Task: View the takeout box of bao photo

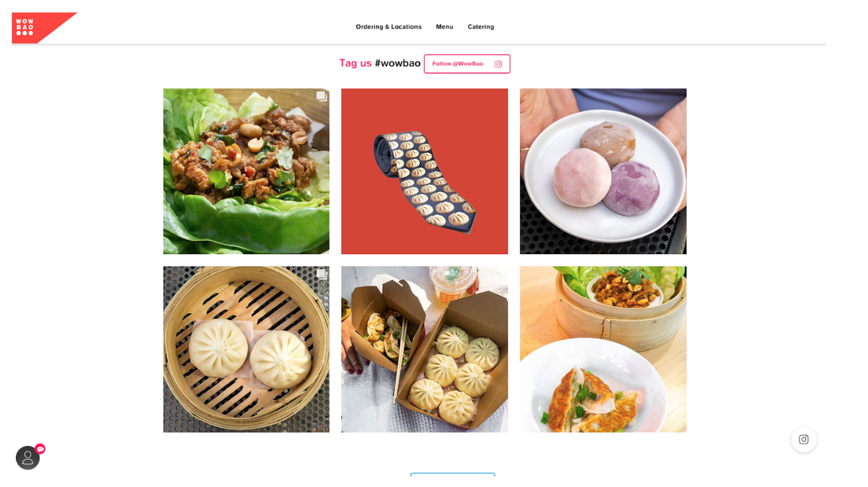Action: point(425,349)
